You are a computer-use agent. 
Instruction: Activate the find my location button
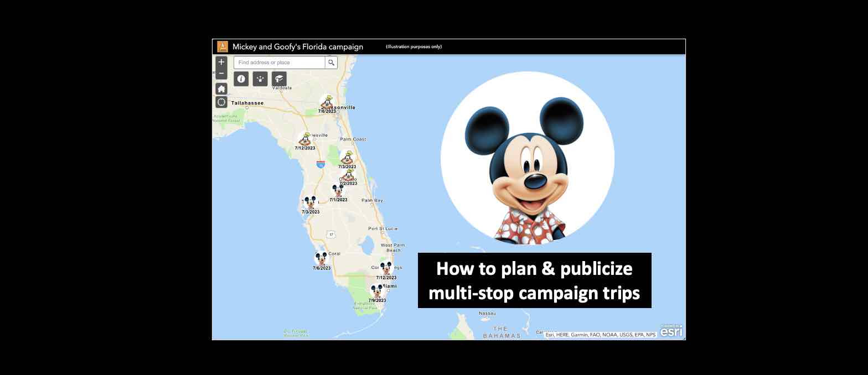221,102
